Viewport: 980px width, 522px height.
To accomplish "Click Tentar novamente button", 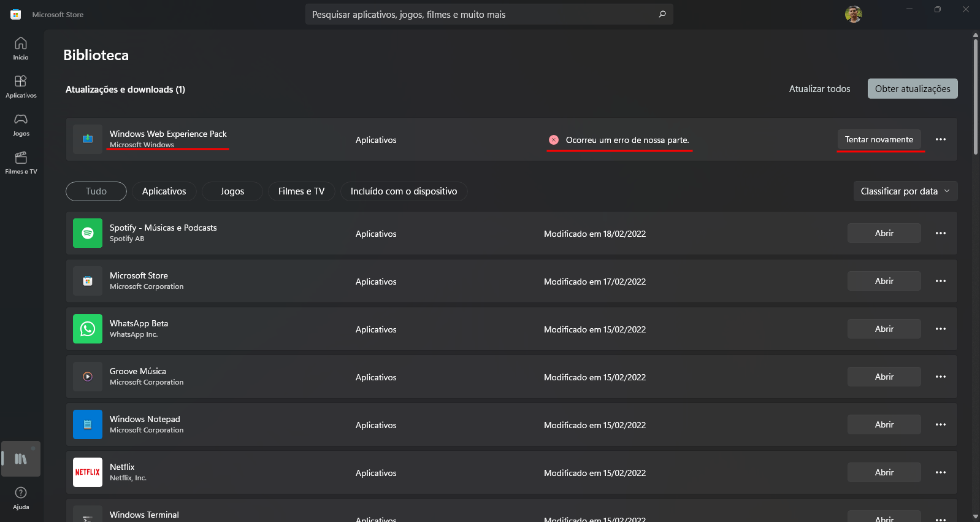I will click(x=879, y=139).
